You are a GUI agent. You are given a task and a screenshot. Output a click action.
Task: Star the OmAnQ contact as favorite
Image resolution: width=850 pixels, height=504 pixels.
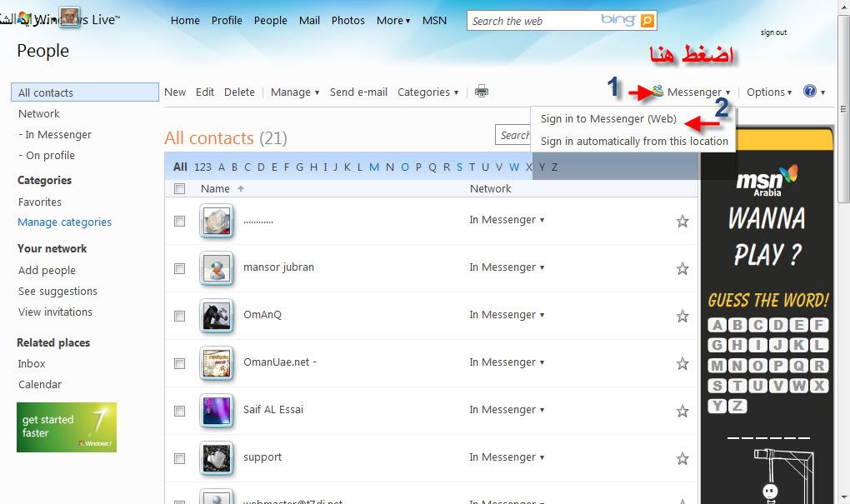(682, 316)
